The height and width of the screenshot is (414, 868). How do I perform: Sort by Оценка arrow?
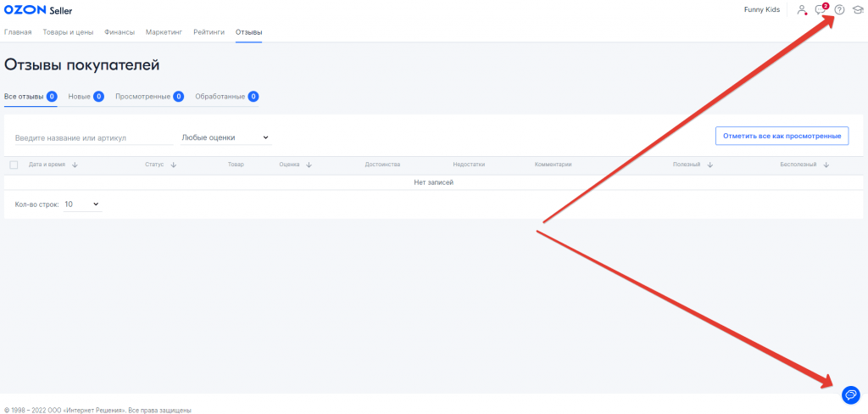pos(309,165)
